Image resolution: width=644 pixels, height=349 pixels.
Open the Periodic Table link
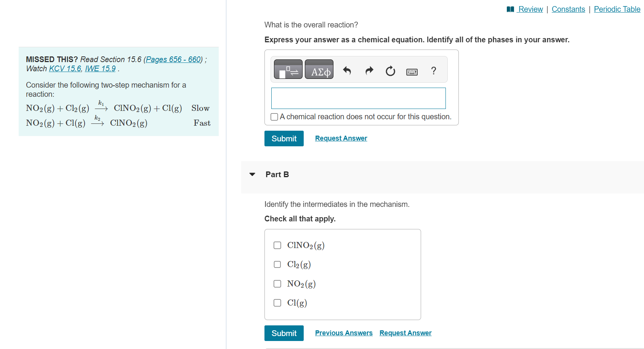coord(617,9)
